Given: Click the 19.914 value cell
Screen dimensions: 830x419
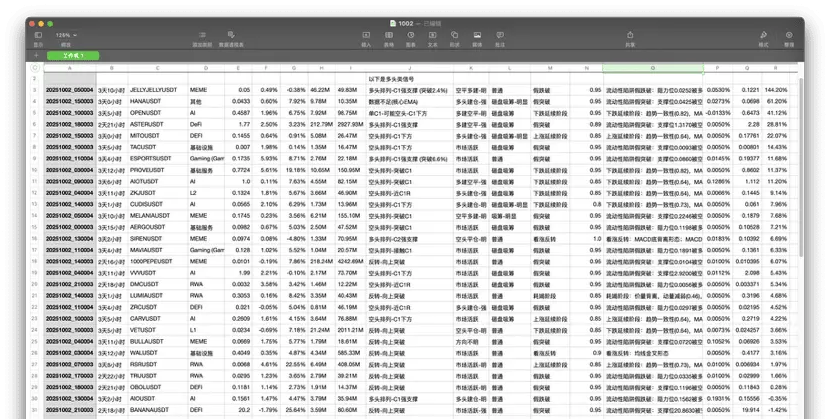Looking at the screenshot, I should (x=747, y=410).
